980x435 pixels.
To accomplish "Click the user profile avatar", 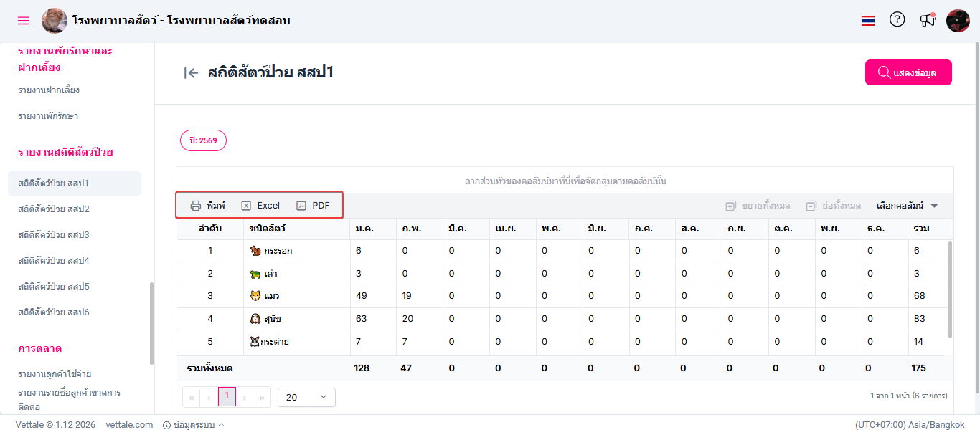I will click(958, 21).
